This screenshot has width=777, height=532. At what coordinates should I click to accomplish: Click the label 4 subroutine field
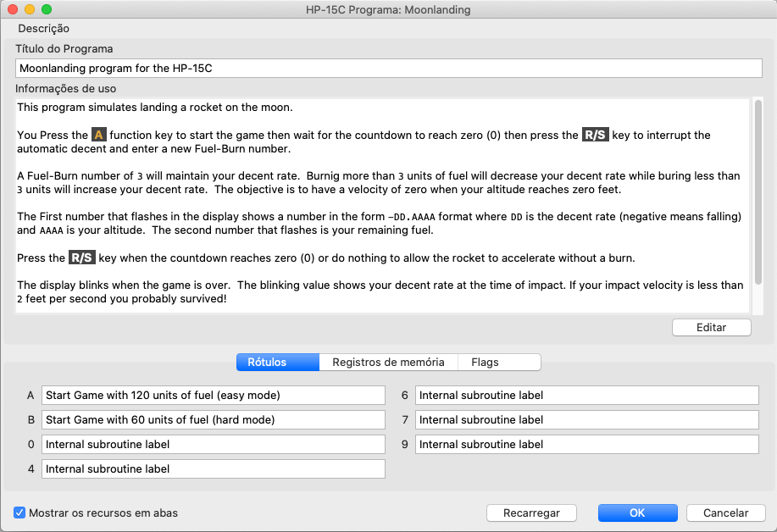[213, 469]
